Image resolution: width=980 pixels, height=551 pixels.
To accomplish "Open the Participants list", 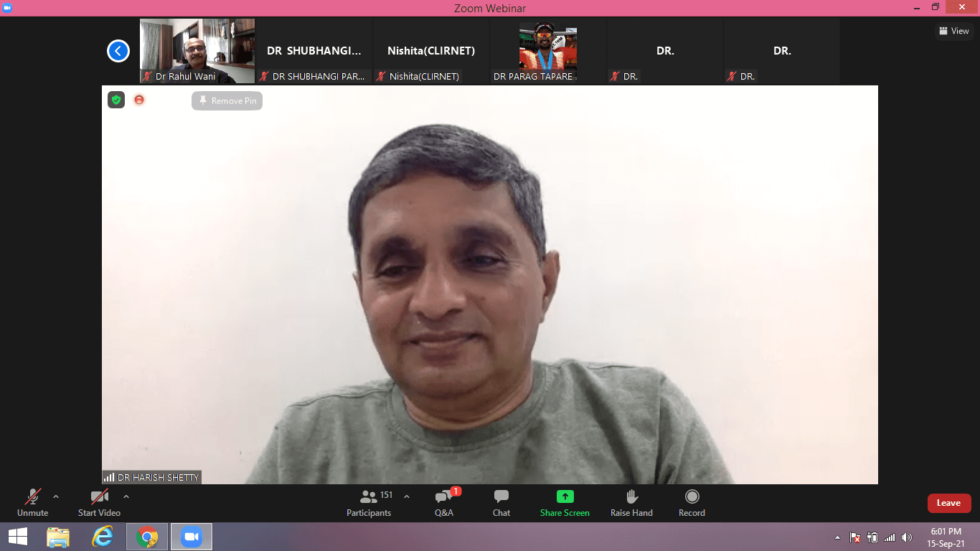I will (x=369, y=502).
